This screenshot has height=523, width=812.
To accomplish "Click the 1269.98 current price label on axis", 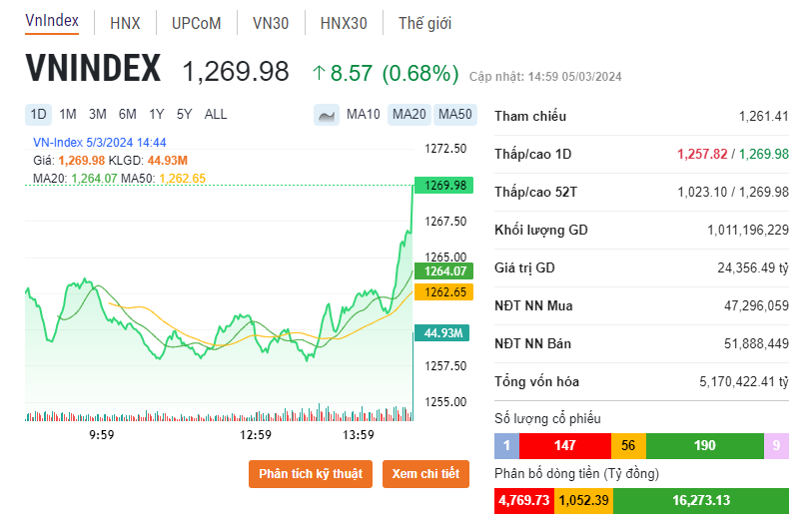I will point(443,186).
